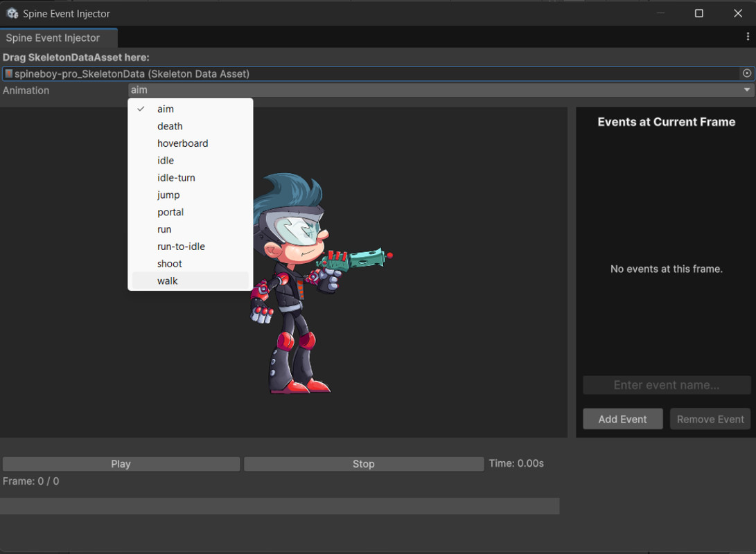Select jump in the dropdown list

pyautogui.click(x=191, y=195)
